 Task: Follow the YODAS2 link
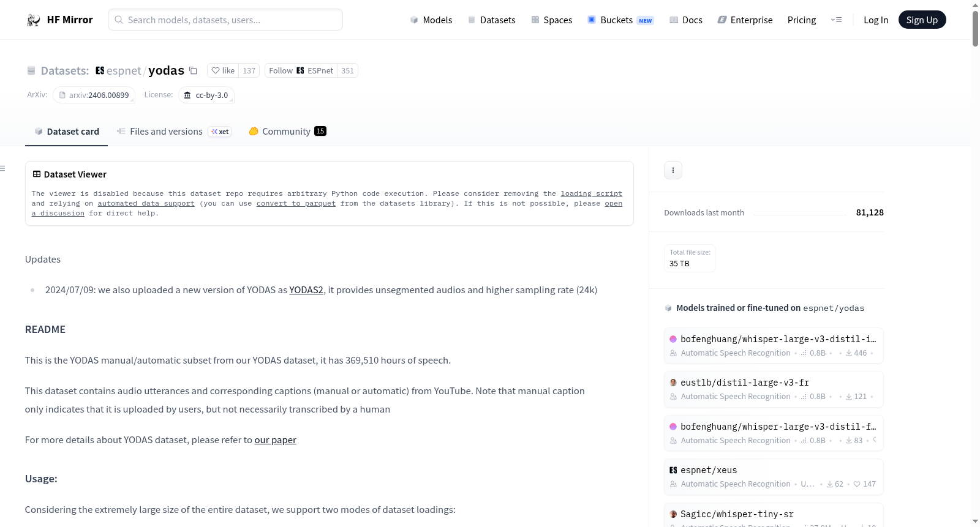(306, 290)
